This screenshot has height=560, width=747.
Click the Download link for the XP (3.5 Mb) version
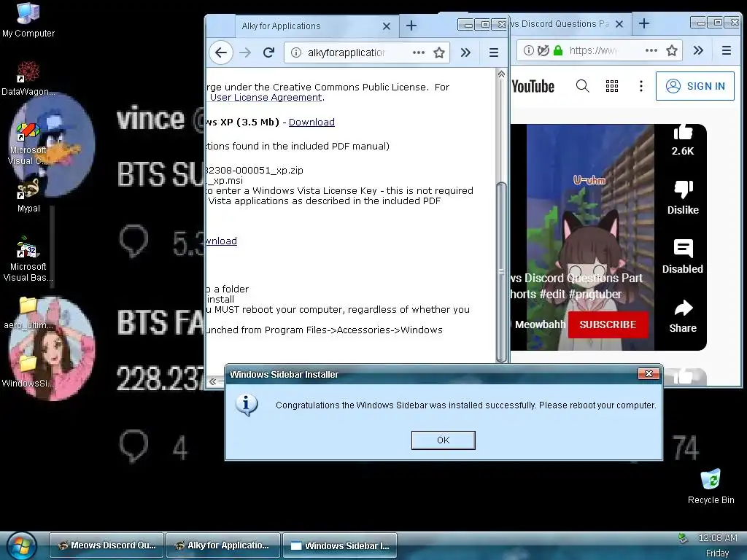coord(311,122)
